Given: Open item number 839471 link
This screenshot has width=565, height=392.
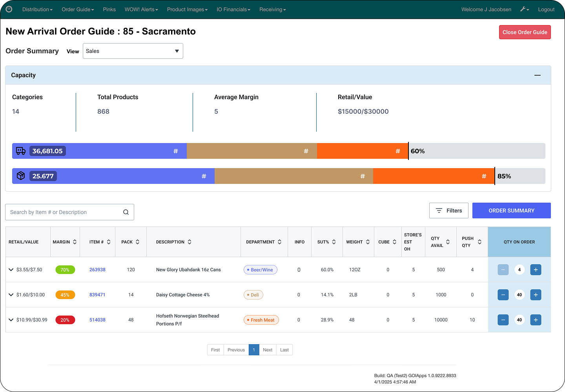Looking at the screenshot, I should 97,295.
